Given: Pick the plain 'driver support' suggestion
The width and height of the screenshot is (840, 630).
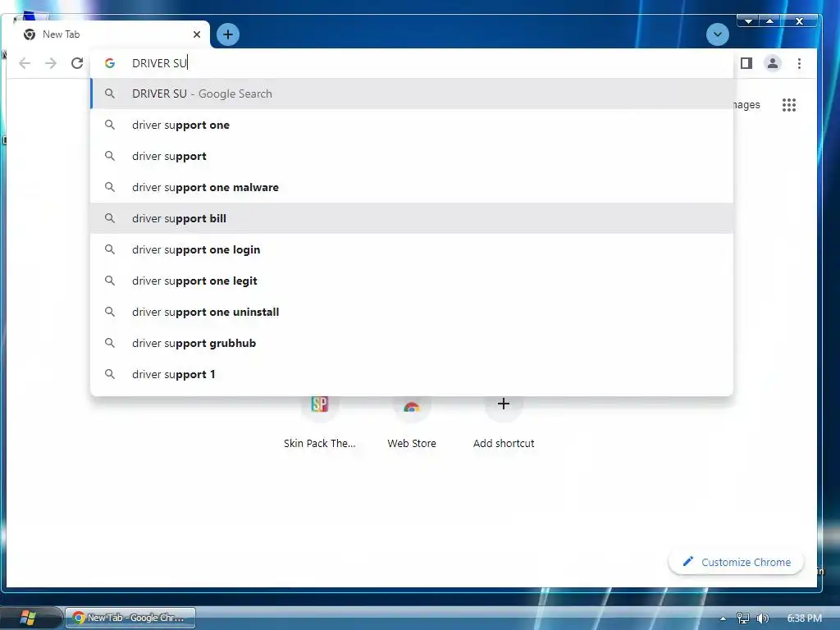Looking at the screenshot, I should click(x=412, y=156).
